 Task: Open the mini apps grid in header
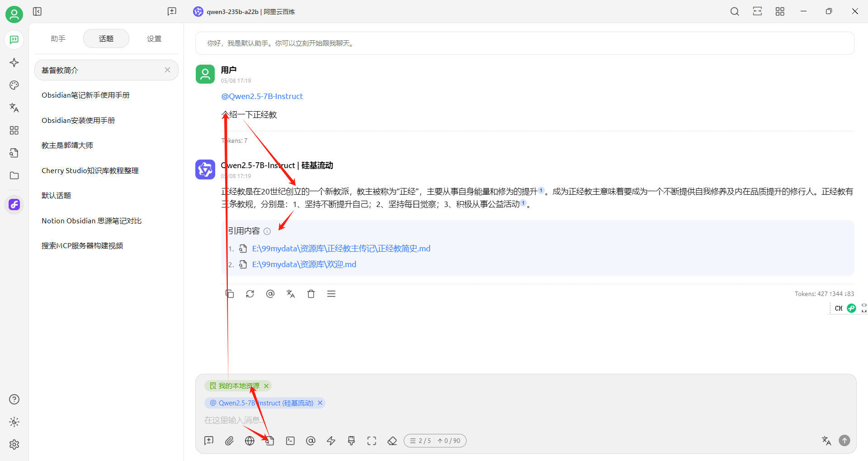[x=780, y=11]
